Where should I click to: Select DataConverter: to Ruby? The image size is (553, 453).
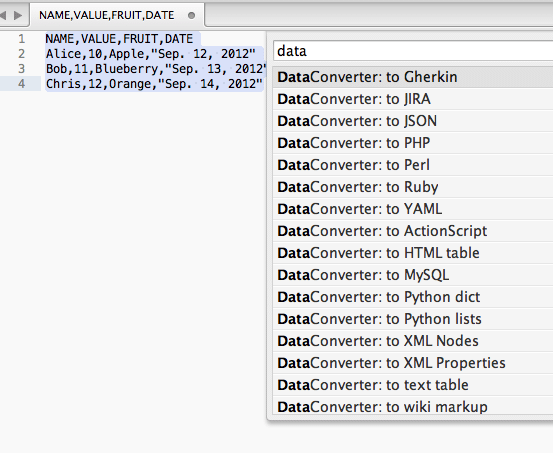tap(413, 187)
